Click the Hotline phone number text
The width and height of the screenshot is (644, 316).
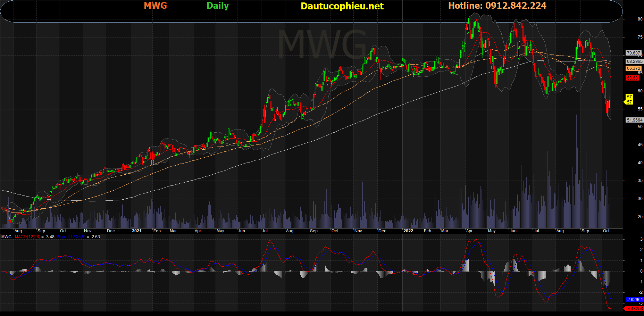coord(497,6)
